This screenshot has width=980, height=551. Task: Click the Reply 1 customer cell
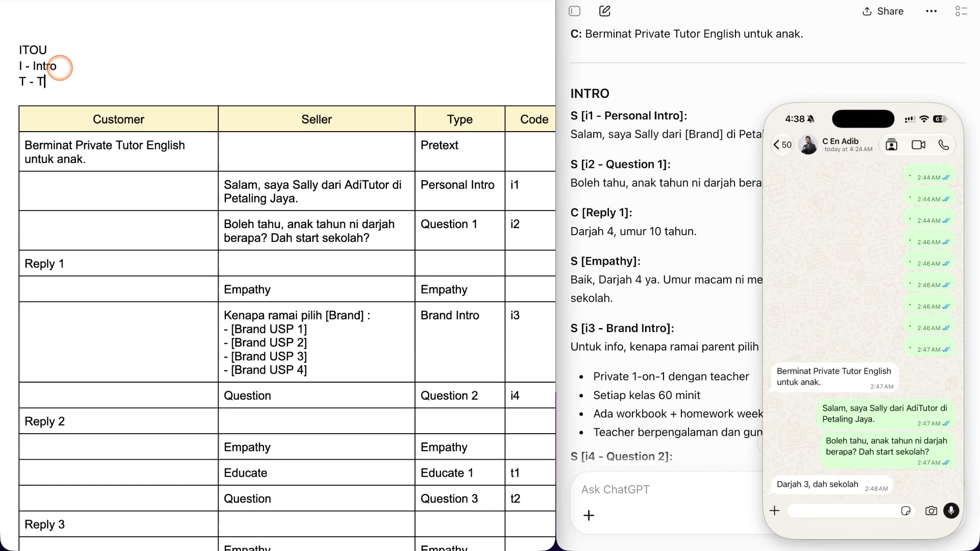coord(118,263)
